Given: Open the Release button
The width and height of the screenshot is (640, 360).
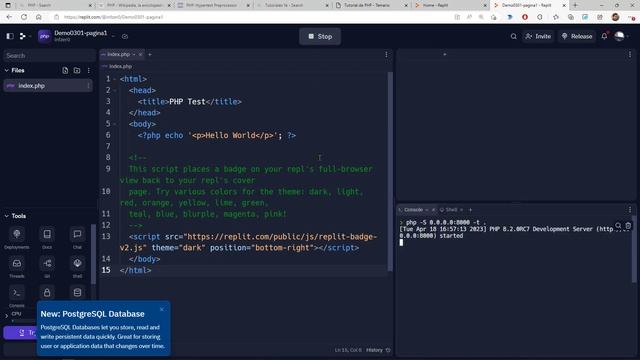Looking at the screenshot, I should click(577, 36).
